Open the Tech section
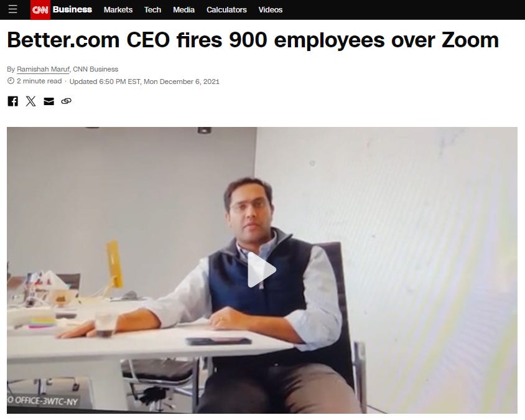 coord(152,10)
